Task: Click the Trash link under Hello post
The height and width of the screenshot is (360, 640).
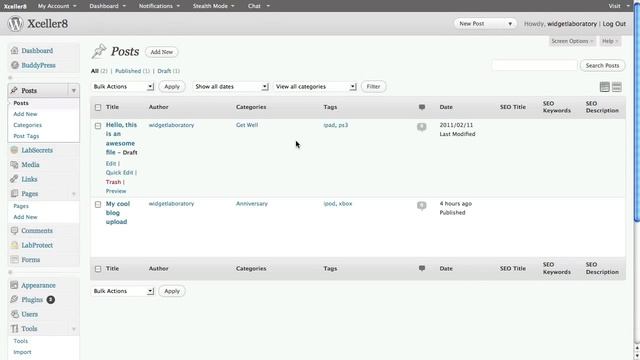Action: click(x=113, y=182)
